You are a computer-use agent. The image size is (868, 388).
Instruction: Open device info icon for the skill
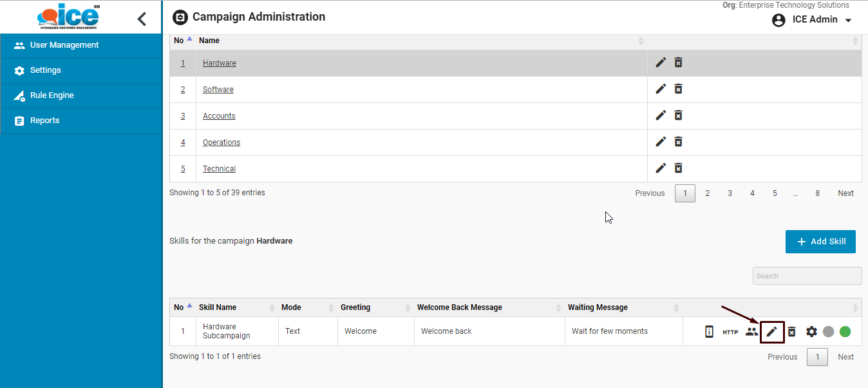[x=709, y=332]
